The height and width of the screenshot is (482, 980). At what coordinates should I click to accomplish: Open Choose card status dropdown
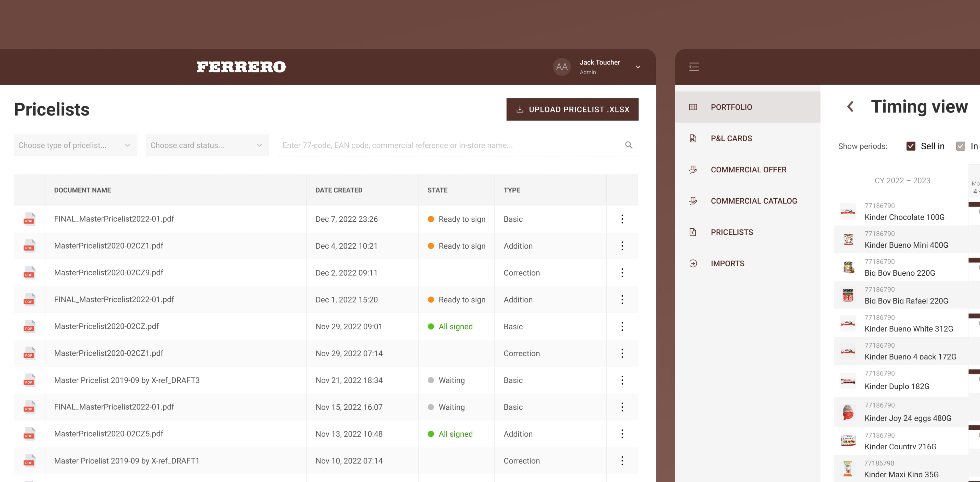[207, 145]
